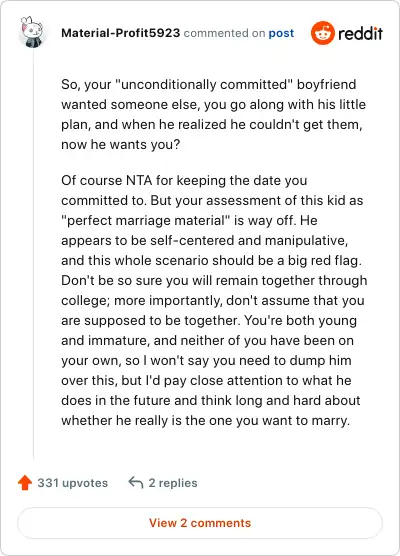Click the "commented on" gray text
The image size is (400, 556).
(224, 33)
